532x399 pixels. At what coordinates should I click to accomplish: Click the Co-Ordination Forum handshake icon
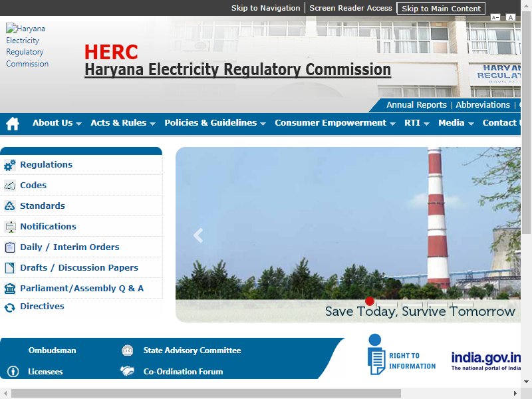click(127, 371)
